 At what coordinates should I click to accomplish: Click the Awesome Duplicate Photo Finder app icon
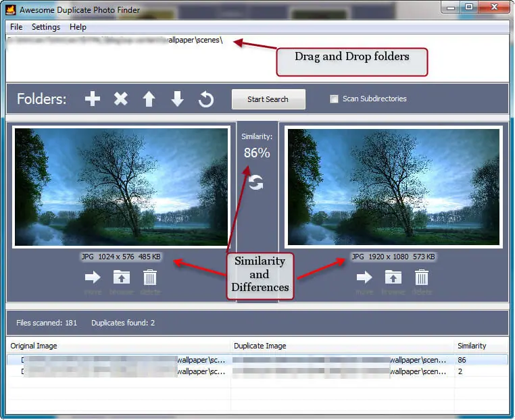tap(11, 10)
